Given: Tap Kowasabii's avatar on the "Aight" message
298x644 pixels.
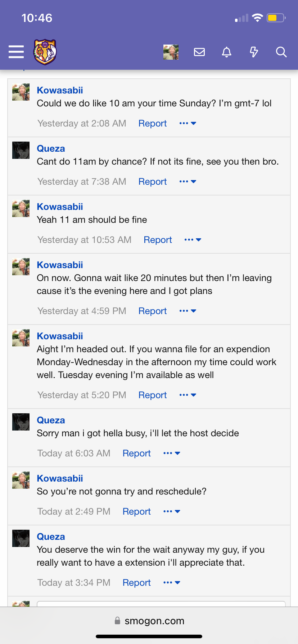Looking at the screenshot, I should 21,338.
